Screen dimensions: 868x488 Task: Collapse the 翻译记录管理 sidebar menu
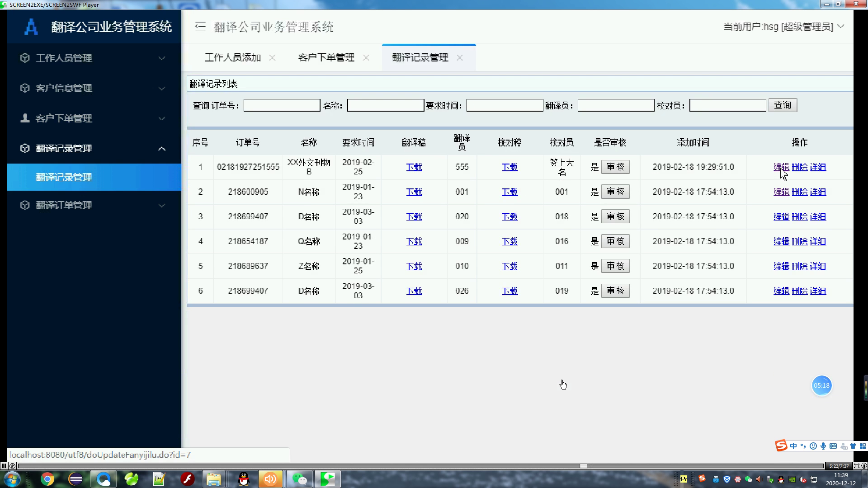pyautogui.click(x=94, y=148)
